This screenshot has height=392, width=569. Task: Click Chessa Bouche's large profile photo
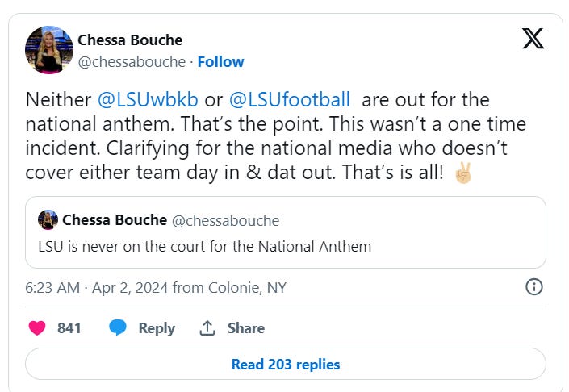(49, 49)
